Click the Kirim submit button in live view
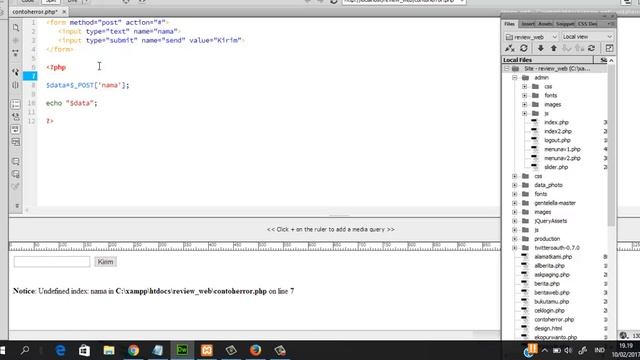Viewport: 640px width, 360px height. tap(105, 262)
